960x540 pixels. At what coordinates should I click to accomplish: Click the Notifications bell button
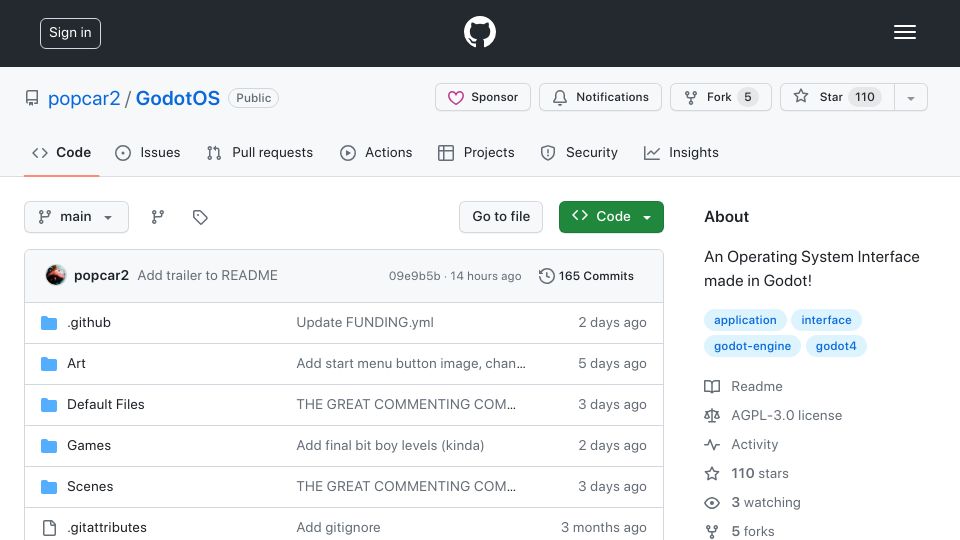click(600, 97)
